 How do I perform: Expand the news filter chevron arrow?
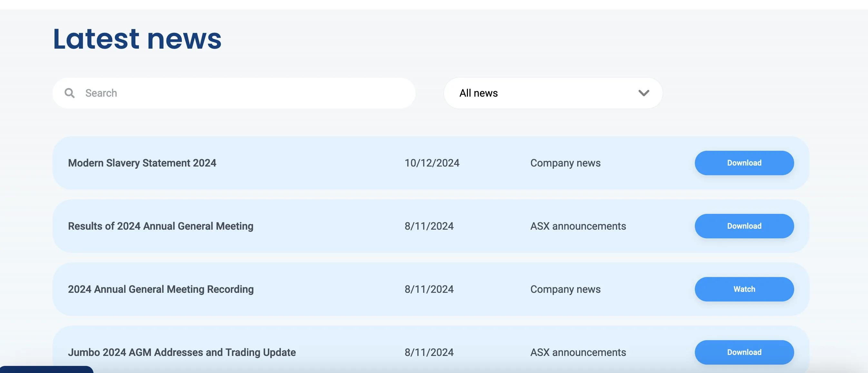[x=644, y=93]
